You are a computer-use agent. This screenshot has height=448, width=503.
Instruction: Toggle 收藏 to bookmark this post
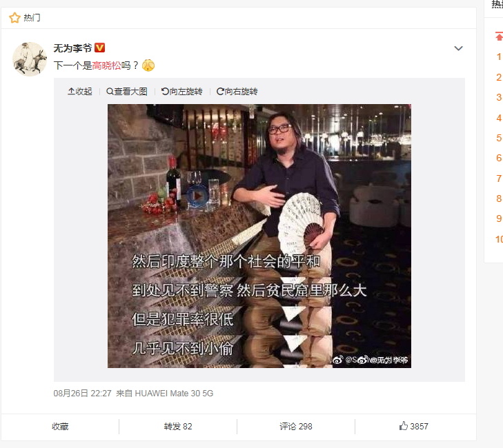point(60,426)
